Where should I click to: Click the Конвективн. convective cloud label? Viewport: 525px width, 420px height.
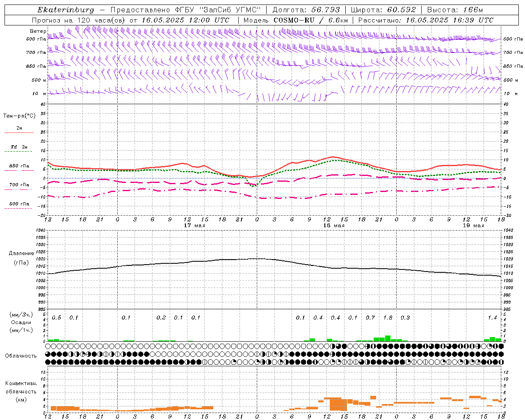pos(21,383)
